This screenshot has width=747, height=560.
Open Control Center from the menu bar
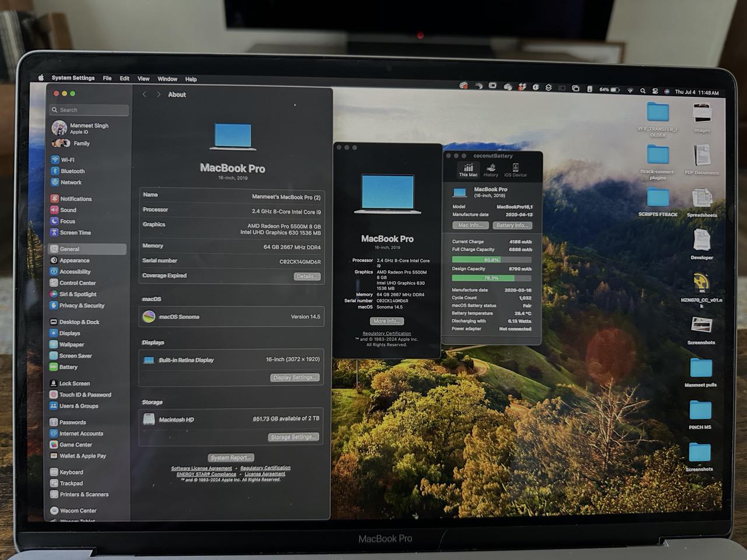(655, 91)
